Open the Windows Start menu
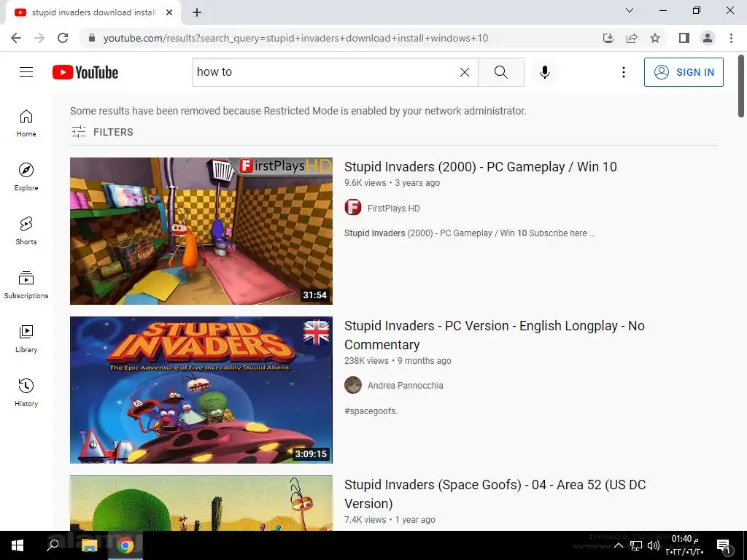Viewport: 747px width, 560px height. [18, 545]
